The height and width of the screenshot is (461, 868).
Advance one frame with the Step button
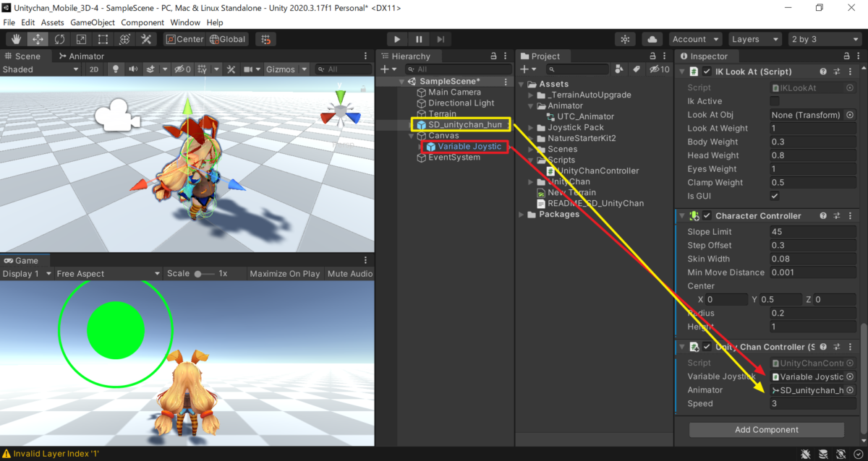click(441, 39)
